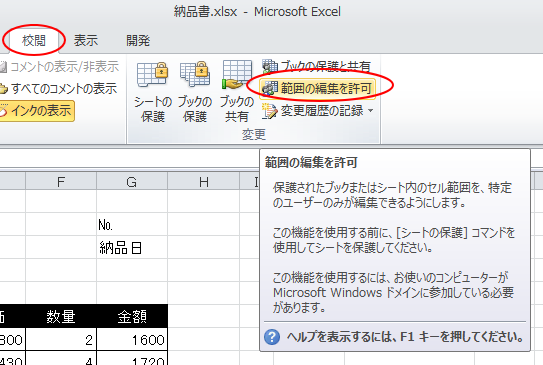This screenshot has height=365, width=543.
Task: Click すべてのコメントの表示
Action: click(x=58, y=89)
